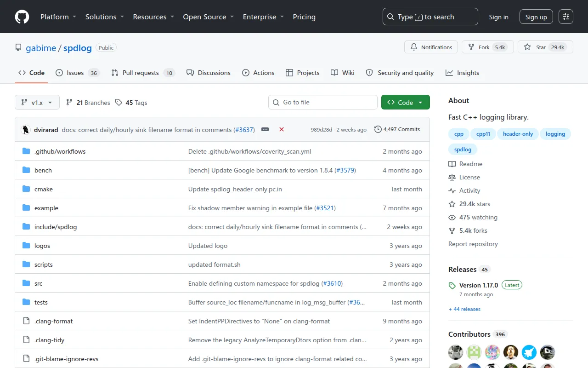Click the Activity pulse icon
Screen dimensions: 588x368
(452, 190)
